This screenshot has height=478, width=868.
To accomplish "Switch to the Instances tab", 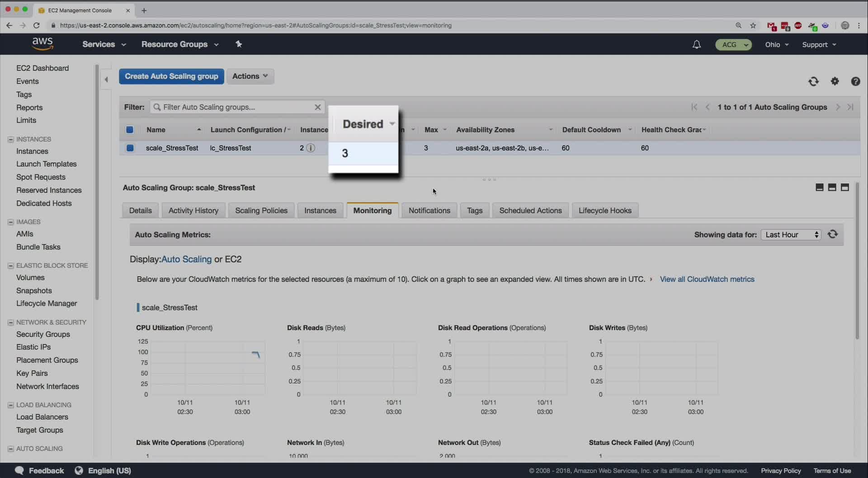I will pyautogui.click(x=320, y=211).
